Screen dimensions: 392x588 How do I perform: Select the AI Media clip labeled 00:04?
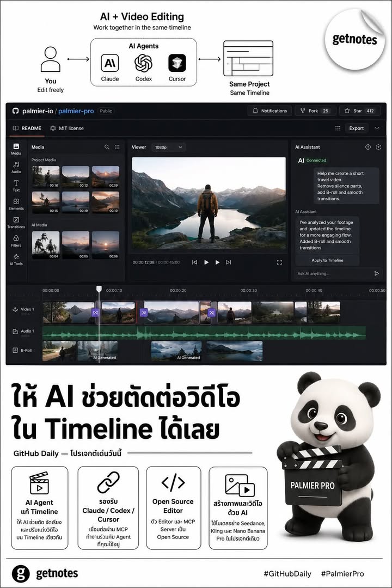pyautogui.click(x=46, y=245)
